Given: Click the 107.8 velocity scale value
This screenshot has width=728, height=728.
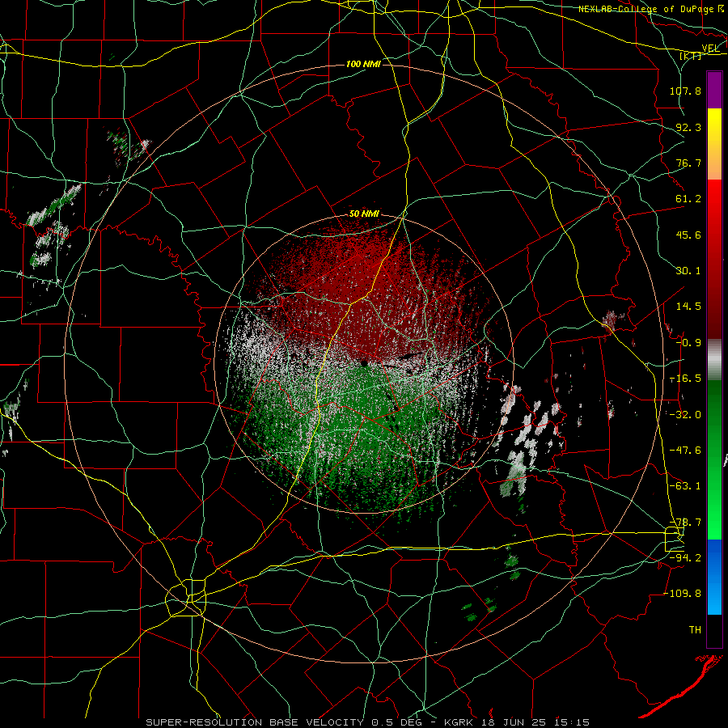Looking at the screenshot, I should [x=685, y=91].
